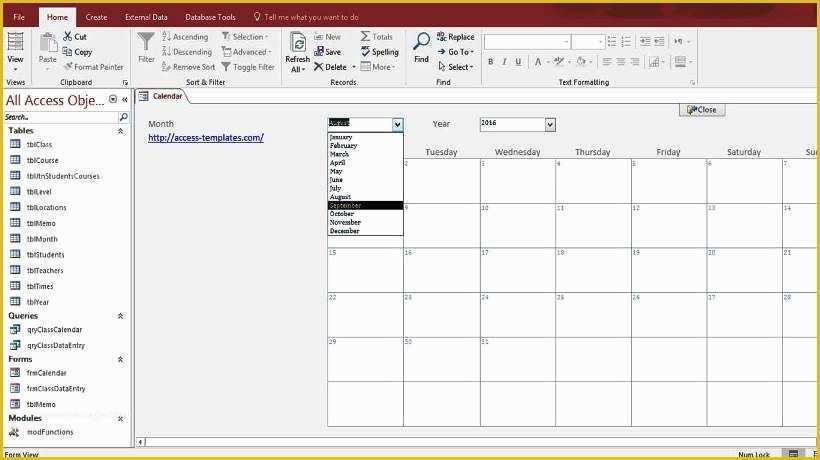Click the background fill color bucket
820x460 pixels.
click(581, 62)
